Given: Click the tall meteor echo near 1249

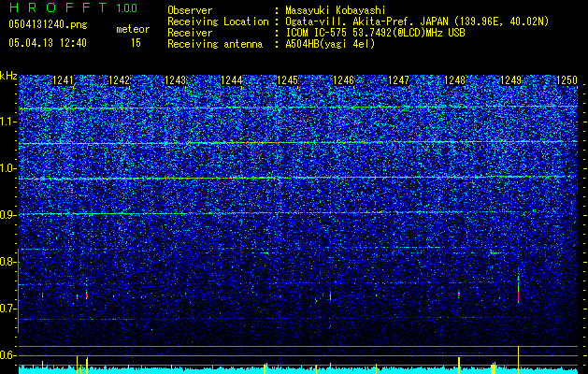Looking at the screenshot, I should pos(518,285).
